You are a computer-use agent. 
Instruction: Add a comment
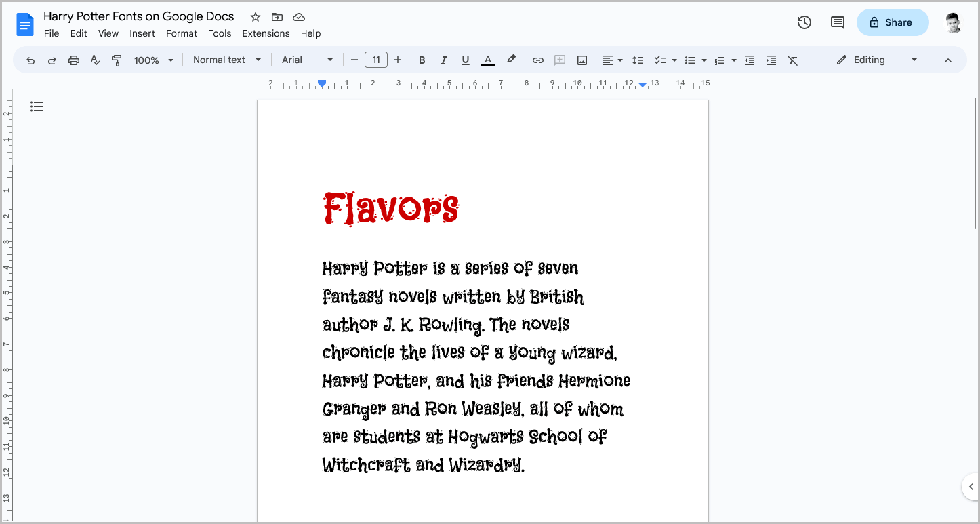click(560, 60)
